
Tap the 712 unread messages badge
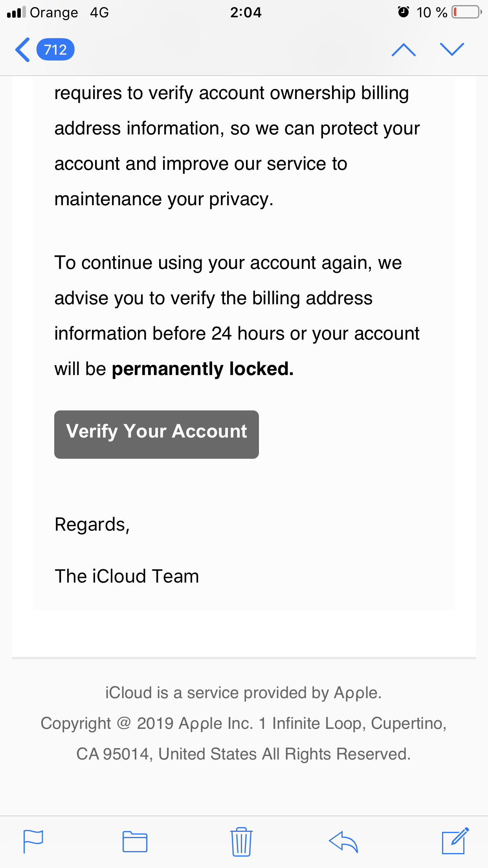pos(55,50)
